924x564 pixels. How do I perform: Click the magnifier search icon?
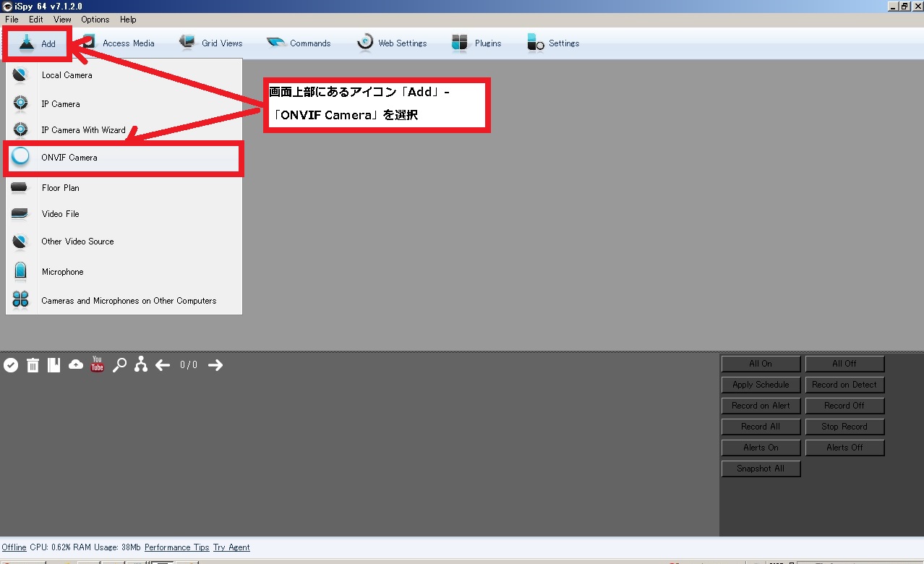point(119,365)
